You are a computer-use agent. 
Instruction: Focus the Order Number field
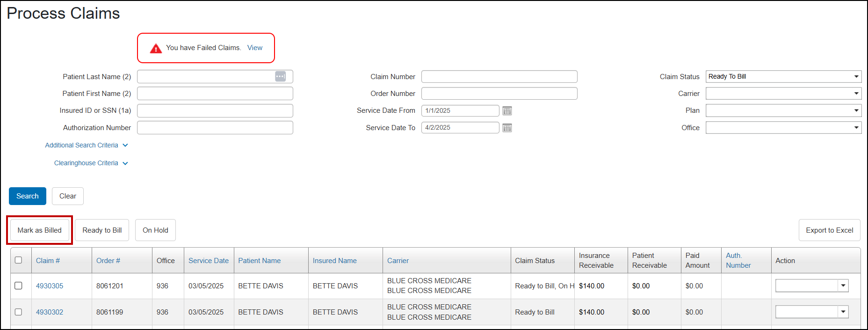click(499, 94)
